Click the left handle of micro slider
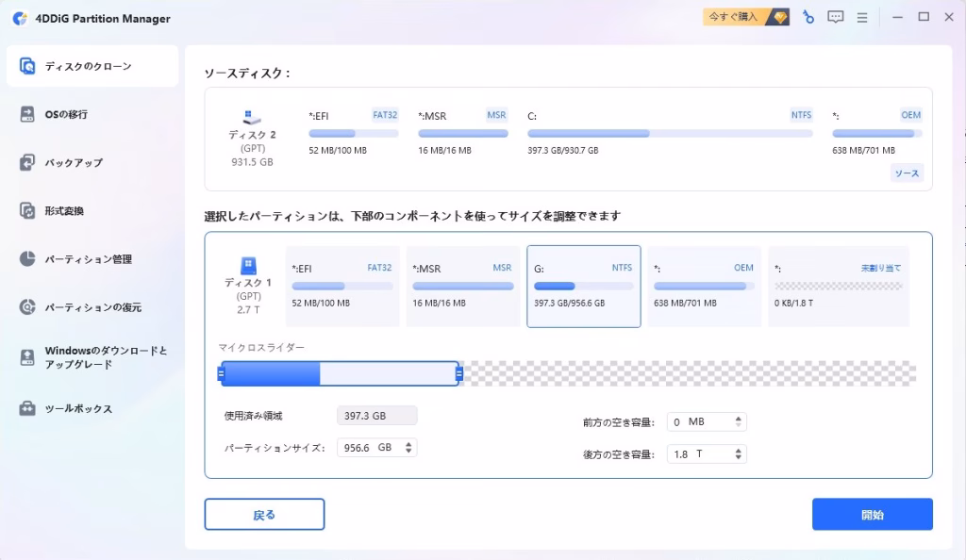Viewport: 966px width, 560px height. (x=221, y=373)
